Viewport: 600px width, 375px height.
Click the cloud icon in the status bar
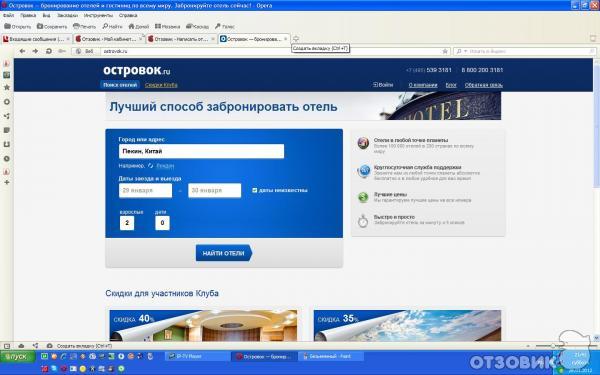click(x=21, y=346)
